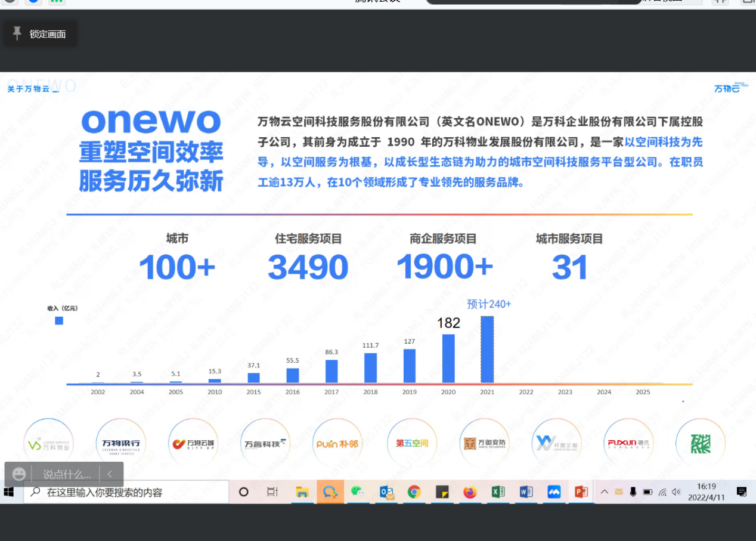Click the 说点什么 chat input field
Screen dimensions: 756x541
(67, 474)
